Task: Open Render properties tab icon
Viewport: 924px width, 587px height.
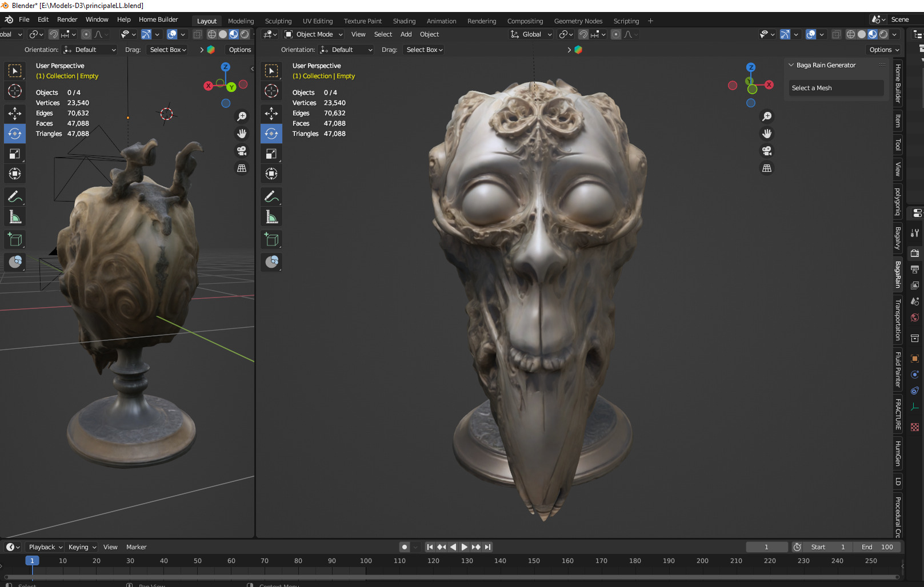Action: (x=915, y=253)
